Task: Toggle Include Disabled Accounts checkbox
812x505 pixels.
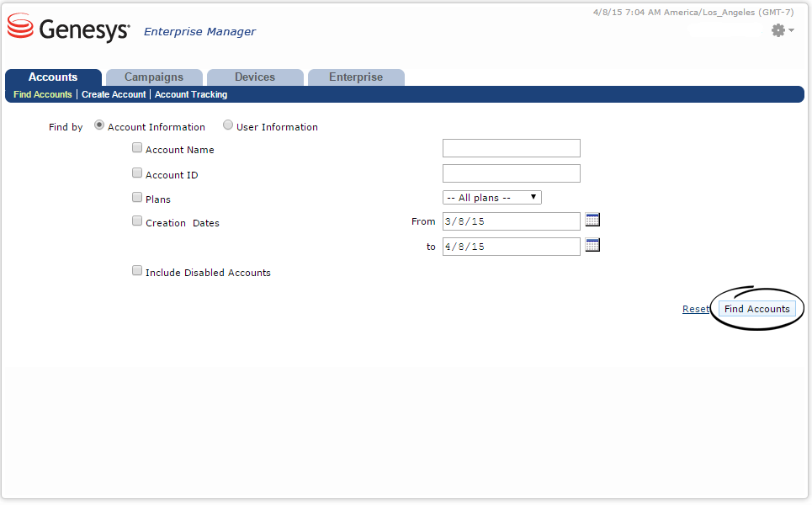Action: click(x=137, y=271)
